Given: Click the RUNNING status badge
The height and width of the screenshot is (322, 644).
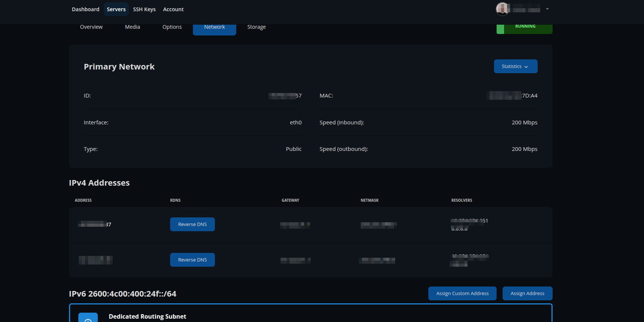Looking at the screenshot, I should 525,28.
